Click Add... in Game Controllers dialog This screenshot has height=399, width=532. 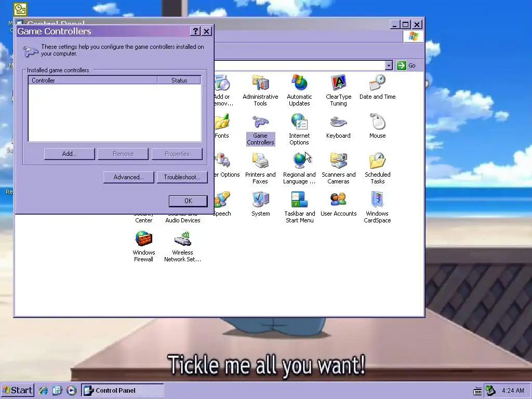[69, 154]
